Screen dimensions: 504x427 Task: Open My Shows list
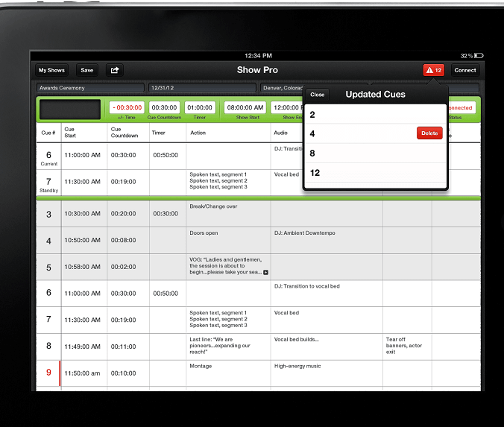click(x=51, y=70)
